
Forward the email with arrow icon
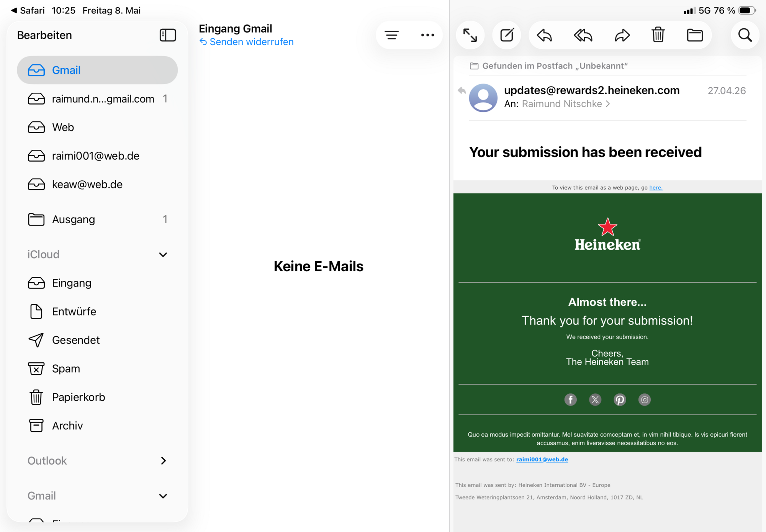[622, 35]
